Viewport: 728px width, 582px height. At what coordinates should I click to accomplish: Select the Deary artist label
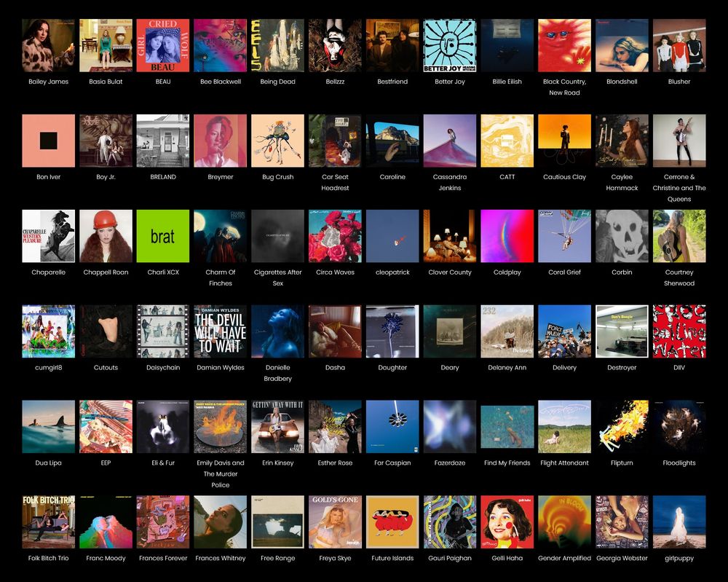coord(450,367)
